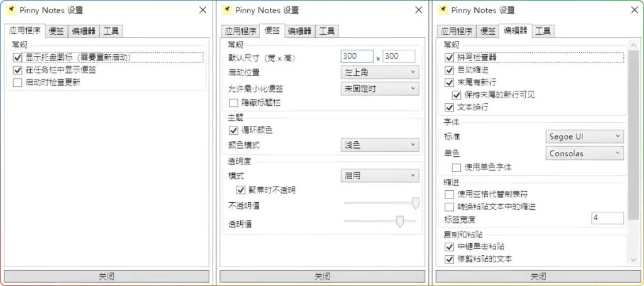Open 工具 tab in middle window
644x286 pixels.
coord(327,31)
